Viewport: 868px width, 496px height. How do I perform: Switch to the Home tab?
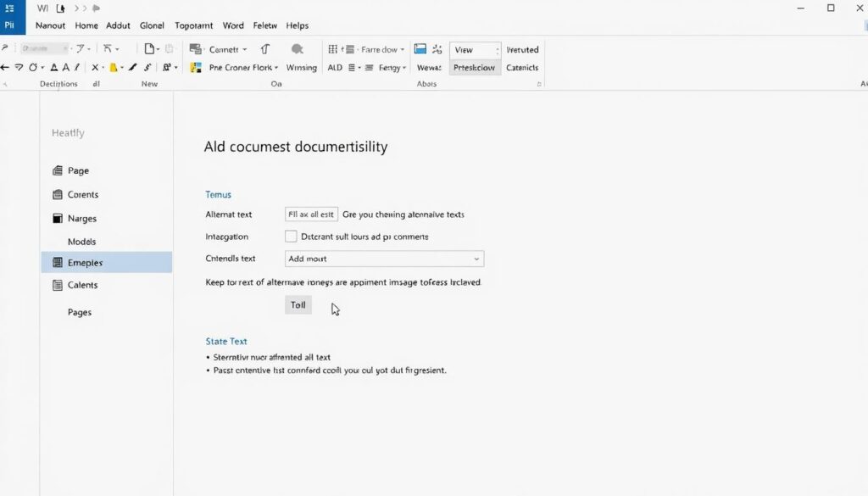[x=86, y=25]
